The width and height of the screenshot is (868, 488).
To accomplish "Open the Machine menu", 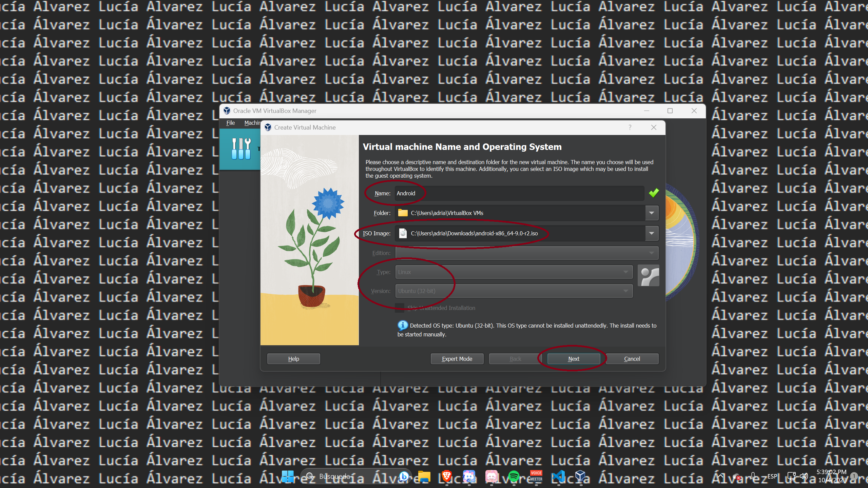I will pos(252,123).
